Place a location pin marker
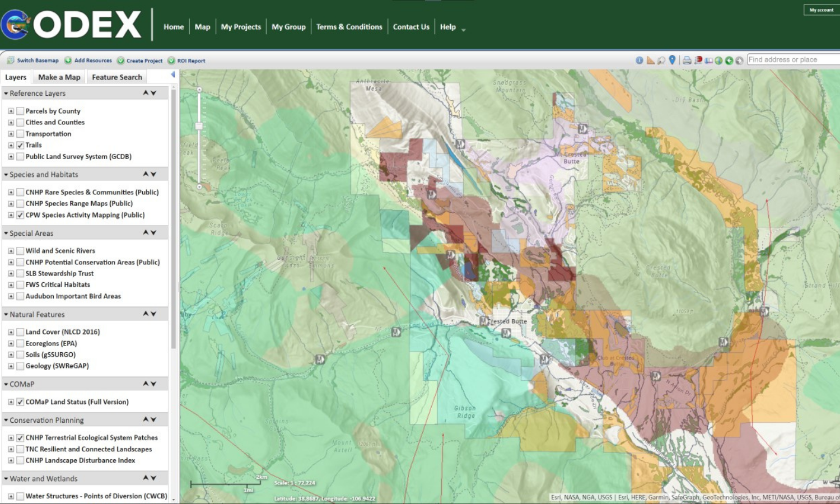Image resolution: width=840 pixels, height=504 pixels. (672, 59)
